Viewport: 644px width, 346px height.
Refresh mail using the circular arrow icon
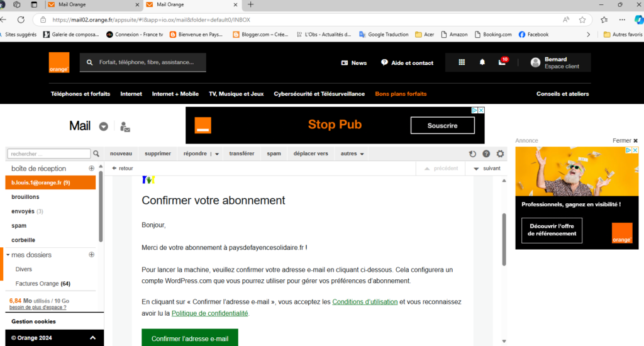[472, 153]
